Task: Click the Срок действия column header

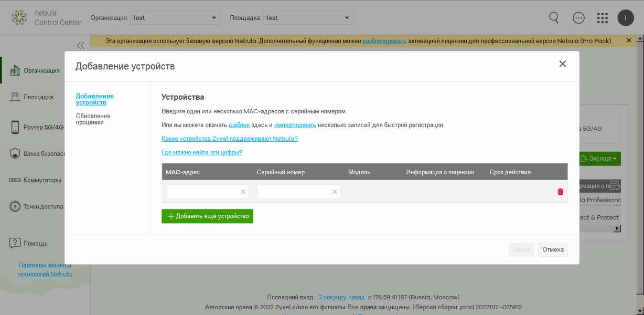Action: (510, 172)
